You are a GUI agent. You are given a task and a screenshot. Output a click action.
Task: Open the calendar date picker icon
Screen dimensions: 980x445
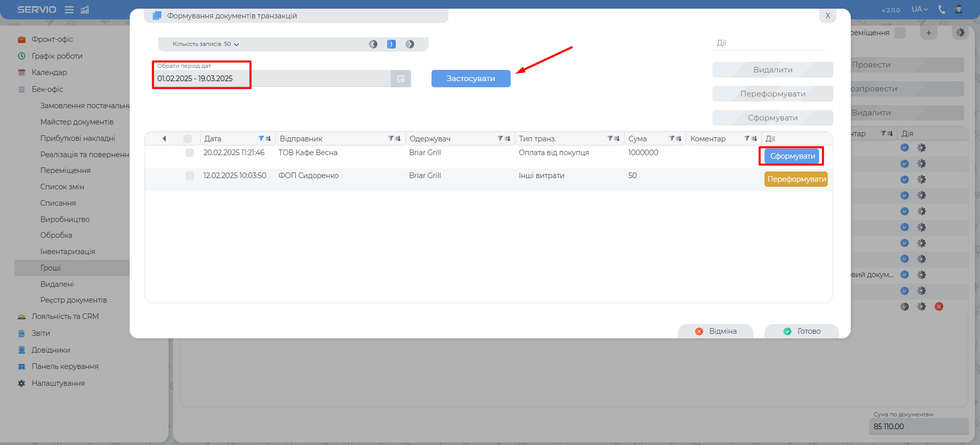[401, 79]
